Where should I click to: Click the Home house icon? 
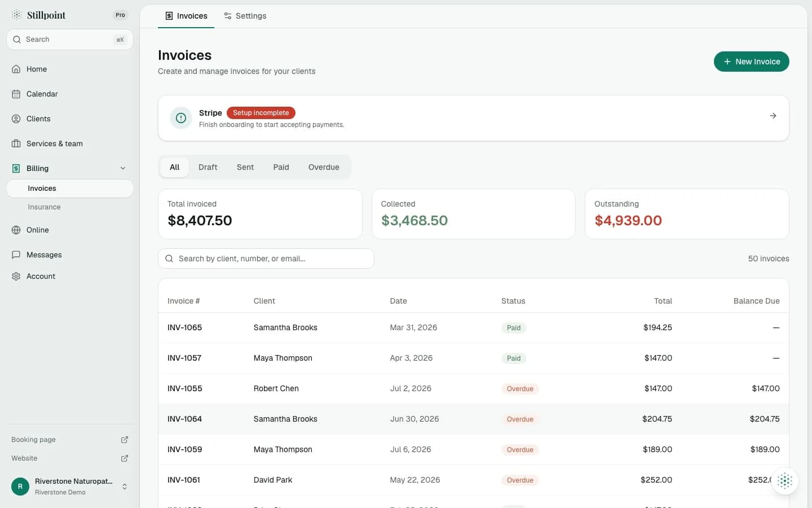[16, 69]
